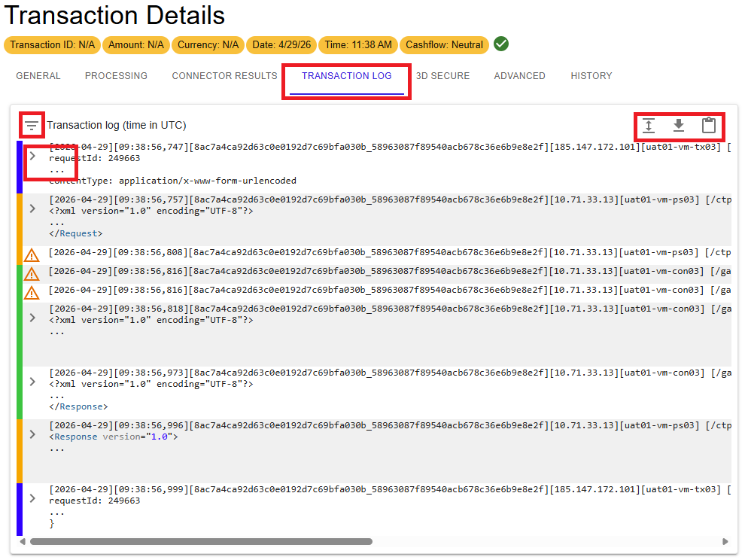The width and height of the screenshot is (745, 560).
Task: Expand the 09:38:56,973 response log entry
Action: tap(32, 382)
